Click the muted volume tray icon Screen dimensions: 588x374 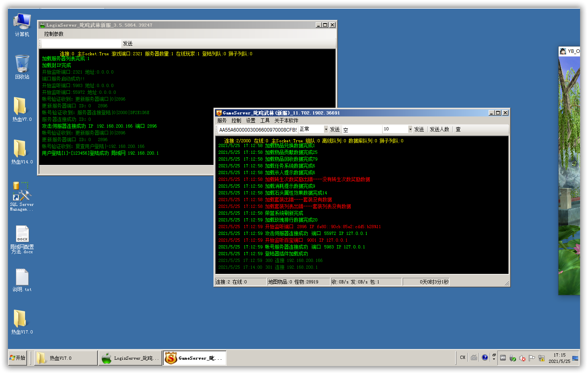522,358
